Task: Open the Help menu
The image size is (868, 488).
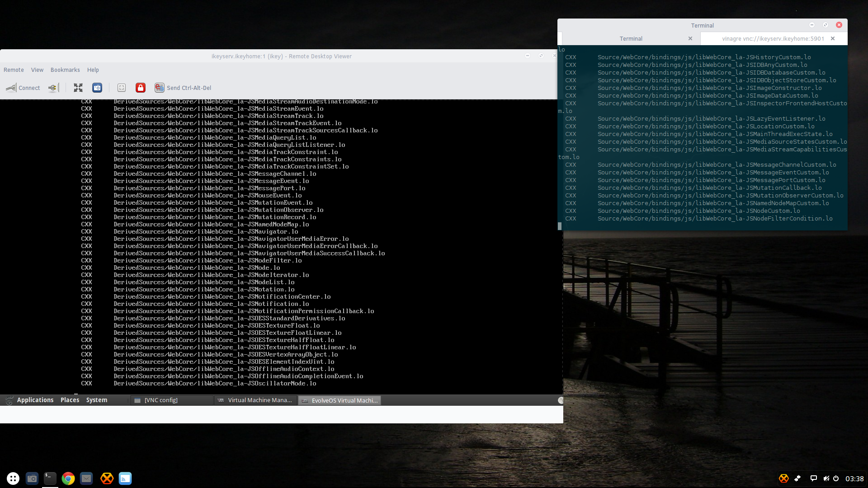Action: click(93, 70)
